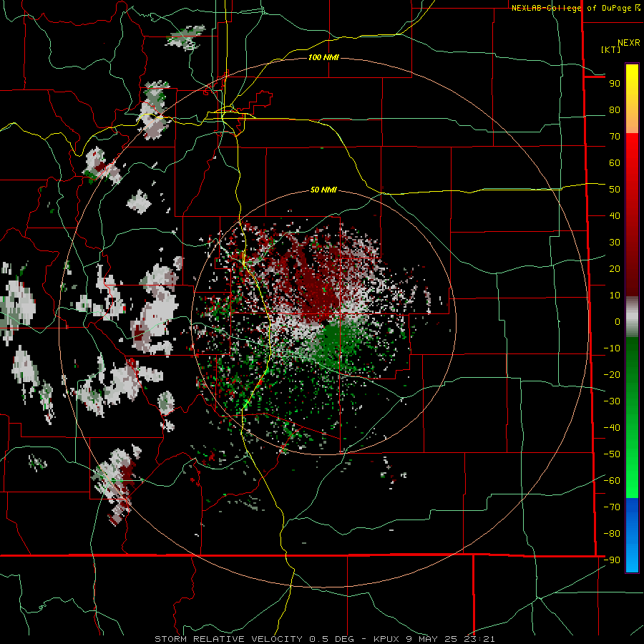This screenshot has height=644, width=644.
Task: Click the -30 value on velocity scale
Action: click(x=612, y=401)
